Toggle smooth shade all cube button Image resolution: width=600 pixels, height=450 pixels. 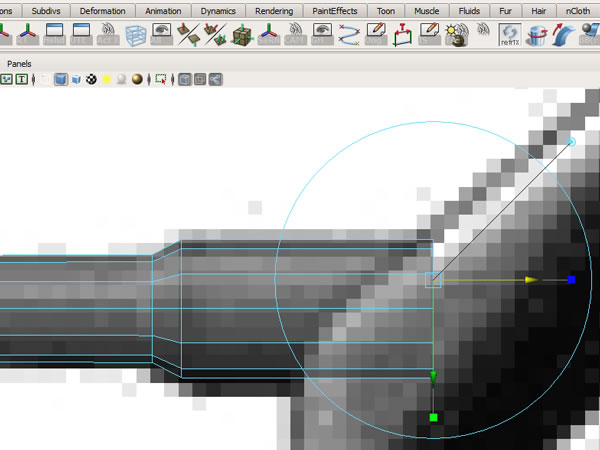click(61, 80)
